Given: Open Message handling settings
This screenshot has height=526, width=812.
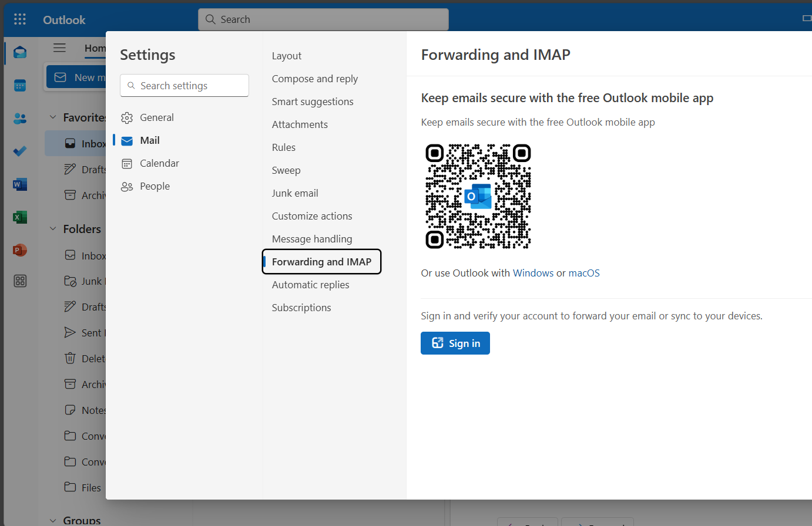Looking at the screenshot, I should (312, 239).
